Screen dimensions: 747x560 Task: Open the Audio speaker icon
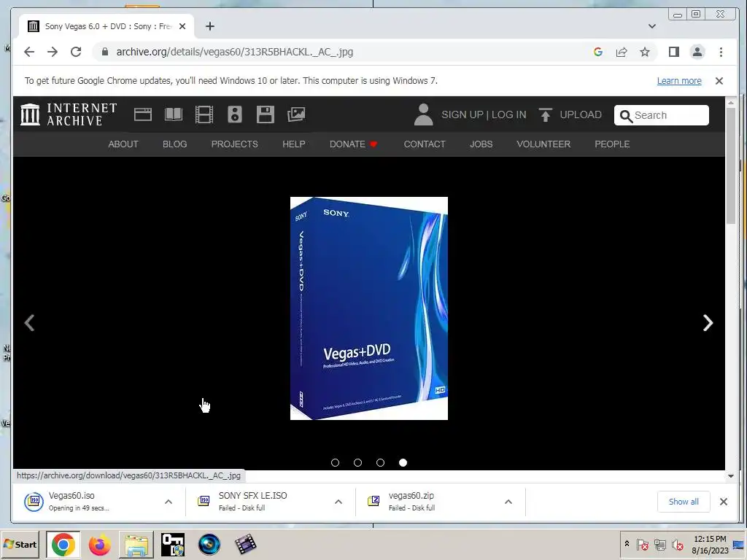point(235,114)
